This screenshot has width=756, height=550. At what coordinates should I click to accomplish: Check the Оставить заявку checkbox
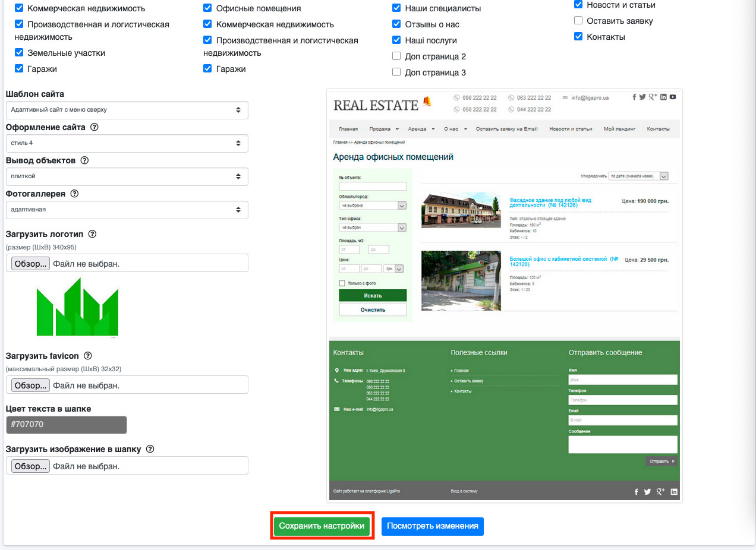tap(578, 21)
